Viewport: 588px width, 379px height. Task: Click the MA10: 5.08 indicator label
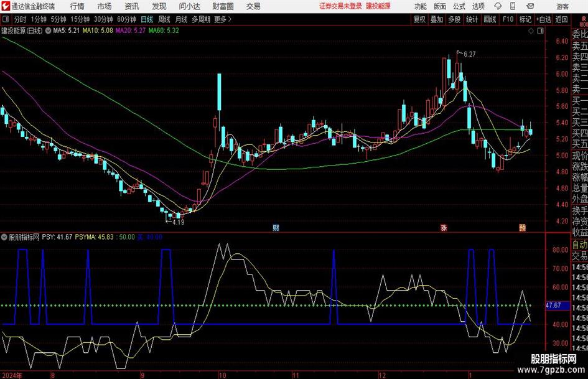[98, 30]
